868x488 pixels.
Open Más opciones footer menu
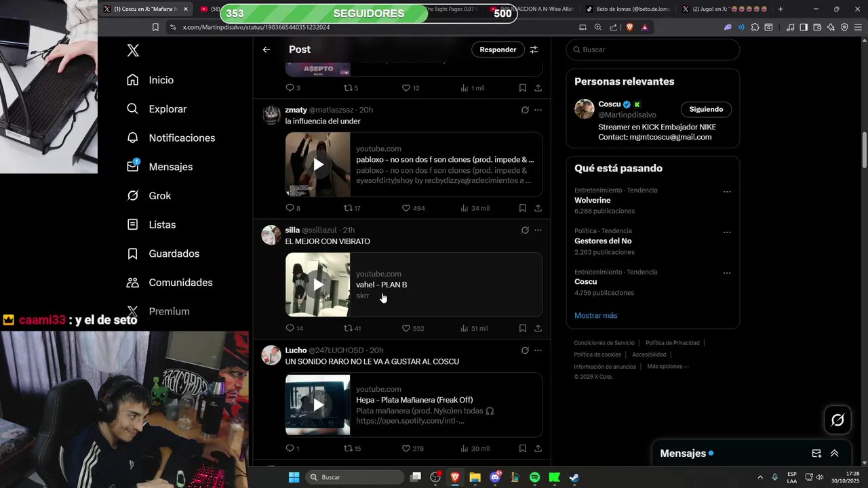668,367
